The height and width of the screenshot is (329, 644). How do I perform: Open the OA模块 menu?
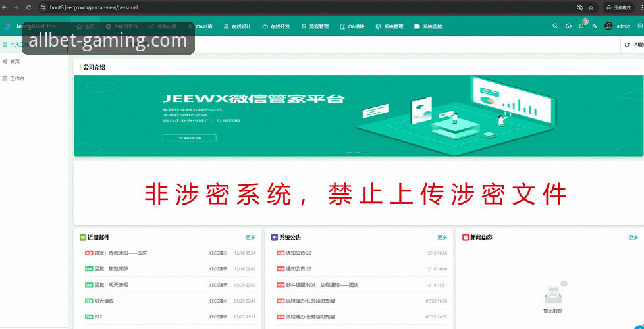(x=352, y=26)
